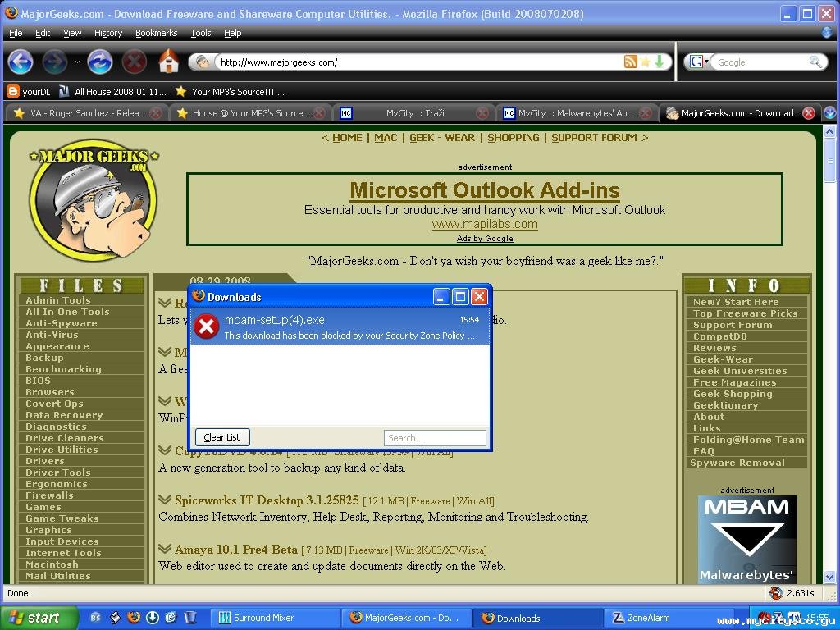Click the red blocked download error icon
This screenshot has height=630, width=840.
[206, 326]
